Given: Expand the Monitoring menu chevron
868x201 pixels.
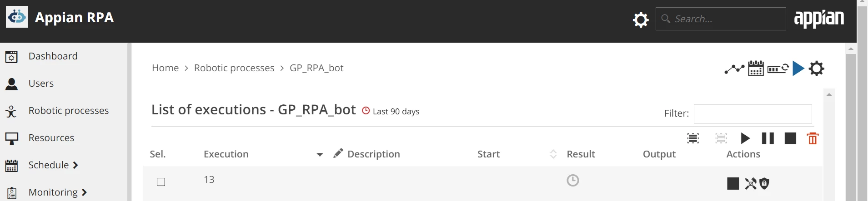Looking at the screenshot, I should click(84, 192).
